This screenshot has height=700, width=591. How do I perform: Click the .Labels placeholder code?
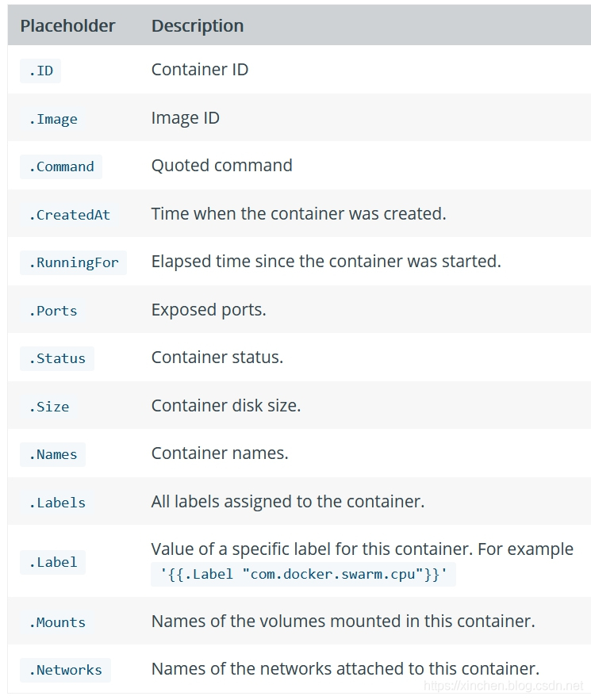point(57,503)
